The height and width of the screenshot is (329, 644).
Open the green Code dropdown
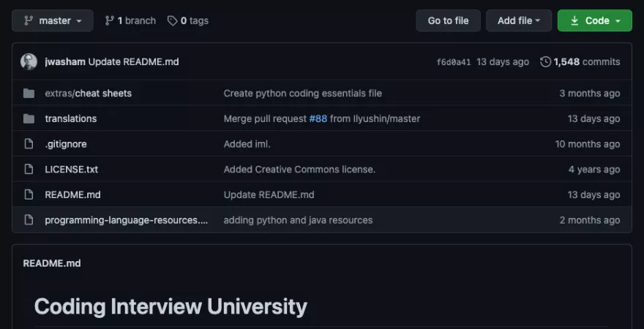click(x=594, y=20)
